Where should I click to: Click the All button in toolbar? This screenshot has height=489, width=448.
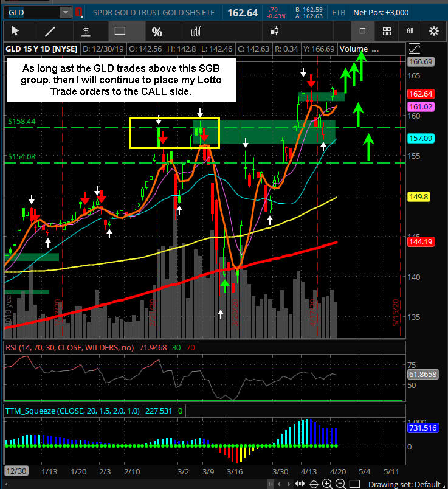tap(410, 31)
